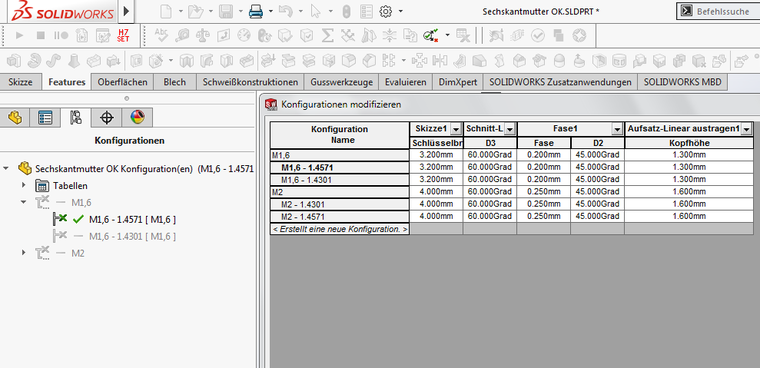Expand the M2 configuration node
Image resolution: width=760 pixels, height=368 pixels.
(23, 253)
